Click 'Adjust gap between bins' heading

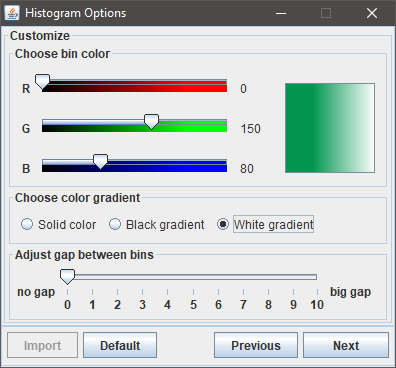[x=84, y=255]
